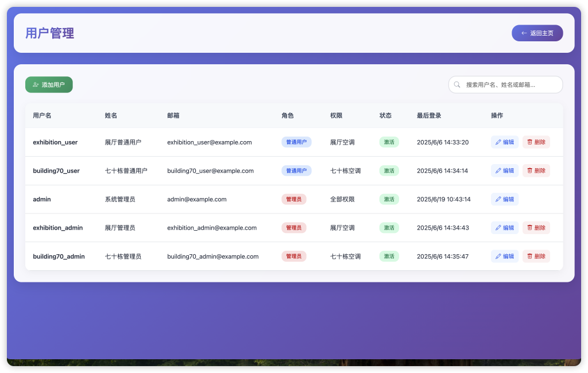Delete the building70_admin account
588x373 pixels.
[536, 257]
